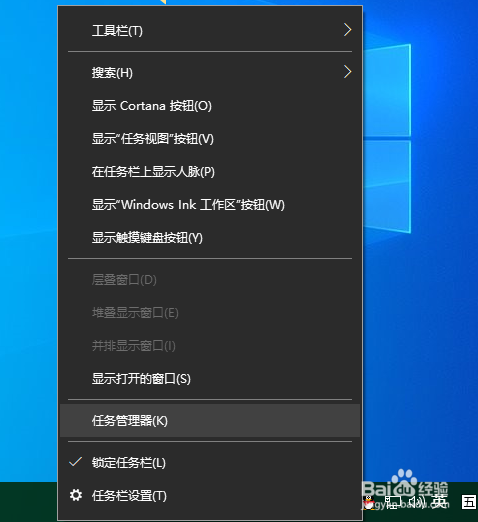Click the greyed 堆叠显示窗口(E) entry

point(210,313)
